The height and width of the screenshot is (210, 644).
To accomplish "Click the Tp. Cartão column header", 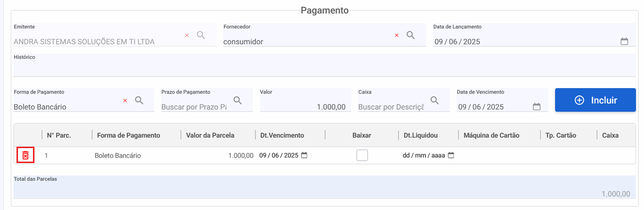I will click(561, 135).
